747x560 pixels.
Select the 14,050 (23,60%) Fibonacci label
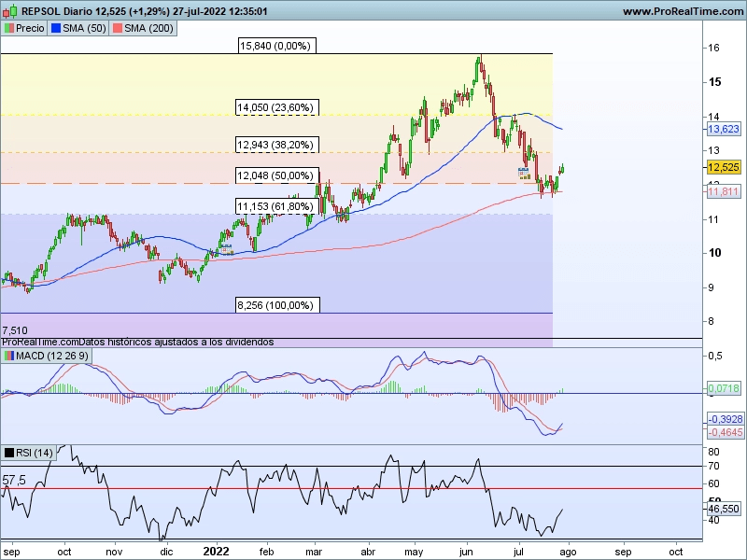click(275, 107)
